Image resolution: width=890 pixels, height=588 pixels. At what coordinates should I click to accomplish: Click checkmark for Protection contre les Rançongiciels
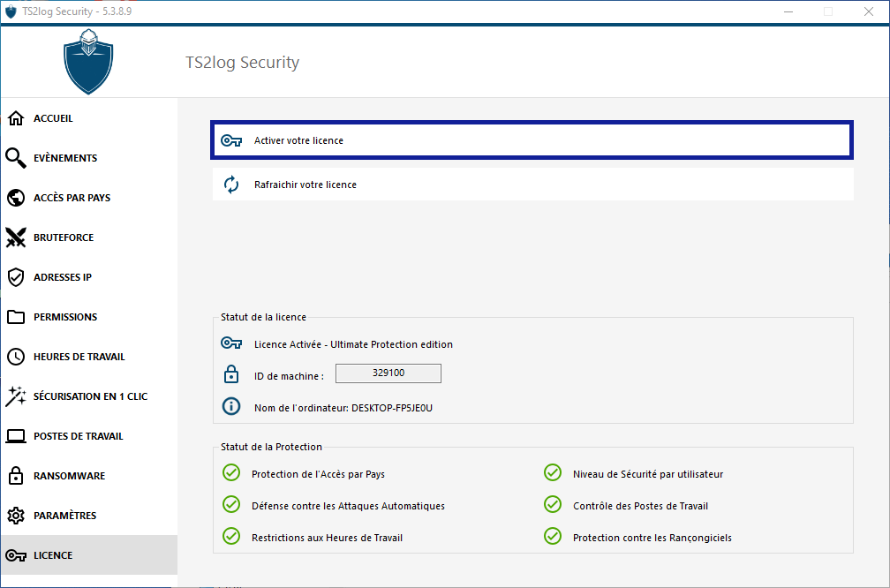point(553,536)
